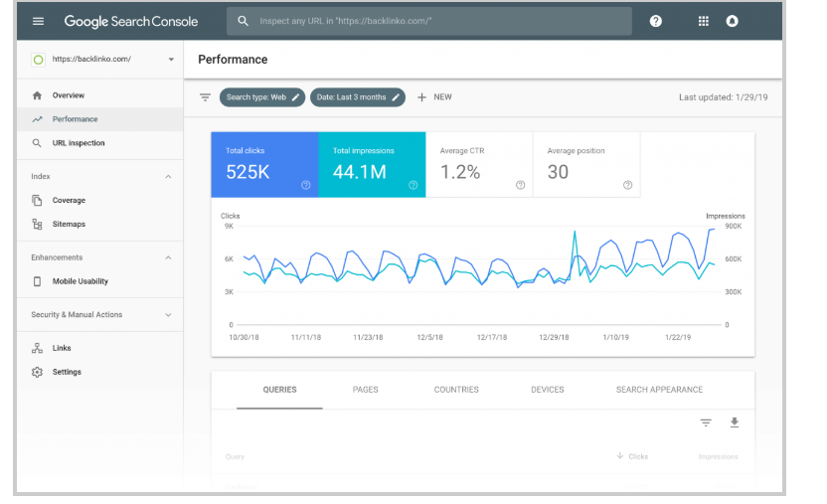The height and width of the screenshot is (504, 827).
Task: Expand Security & Manual Actions section
Action: pyautogui.click(x=168, y=315)
